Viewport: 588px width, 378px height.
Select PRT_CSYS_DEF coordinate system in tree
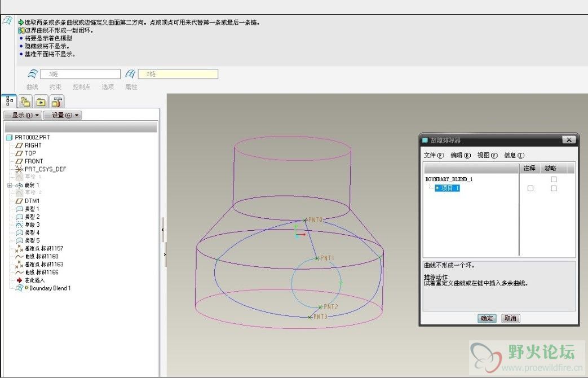[41, 169]
